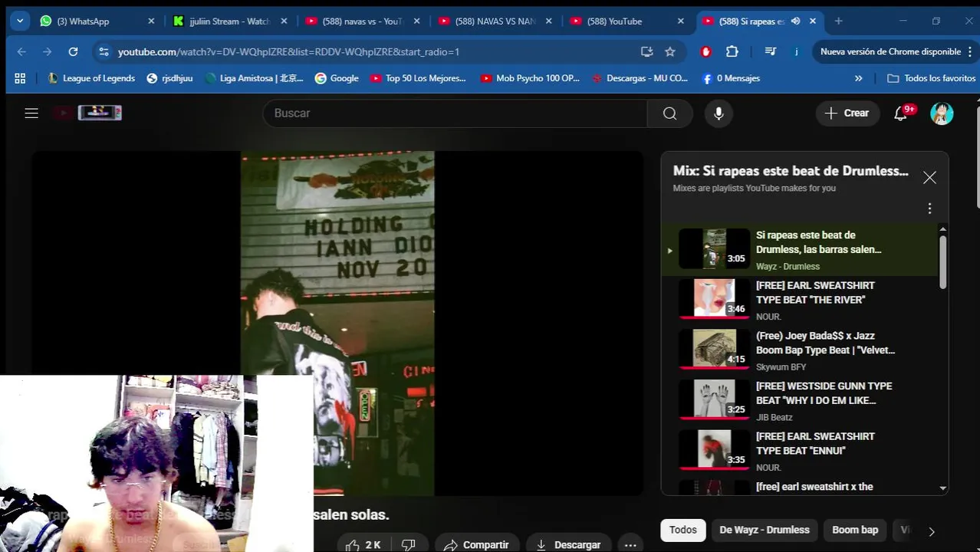The height and width of the screenshot is (552, 980).
Task: Click the main video player
Action: [337, 323]
